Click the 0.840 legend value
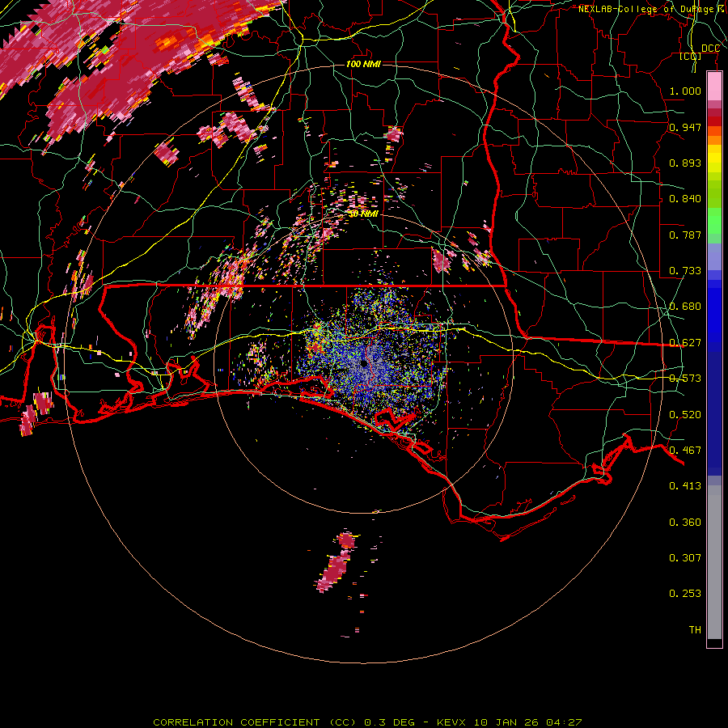This screenshot has width=728, height=728. point(685,199)
